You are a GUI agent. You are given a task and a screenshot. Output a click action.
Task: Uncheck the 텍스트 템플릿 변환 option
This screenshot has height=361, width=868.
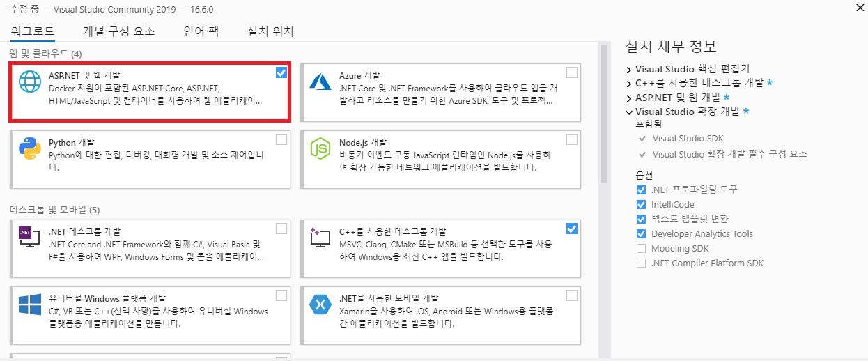(x=641, y=220)
